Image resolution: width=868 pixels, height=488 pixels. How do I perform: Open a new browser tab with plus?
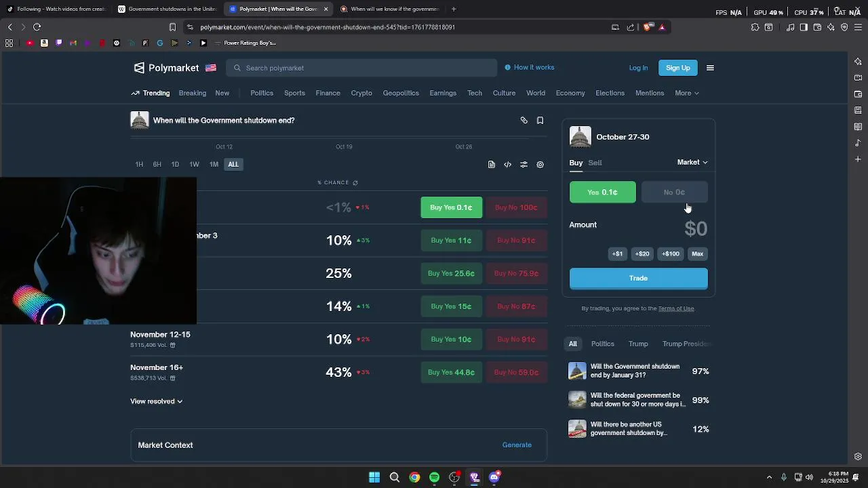[454, 9]
